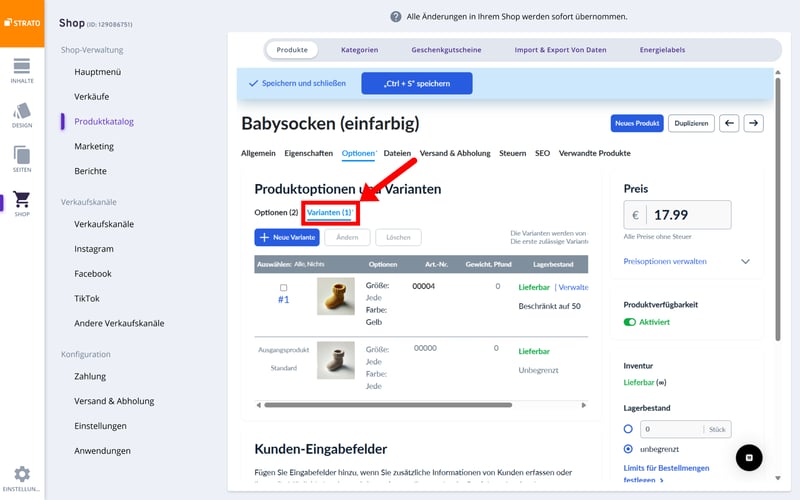Open the Verwandte Produkte tab
Viewport: 800px width, 500px height.
pyautogui.click(x=594, y=153)
